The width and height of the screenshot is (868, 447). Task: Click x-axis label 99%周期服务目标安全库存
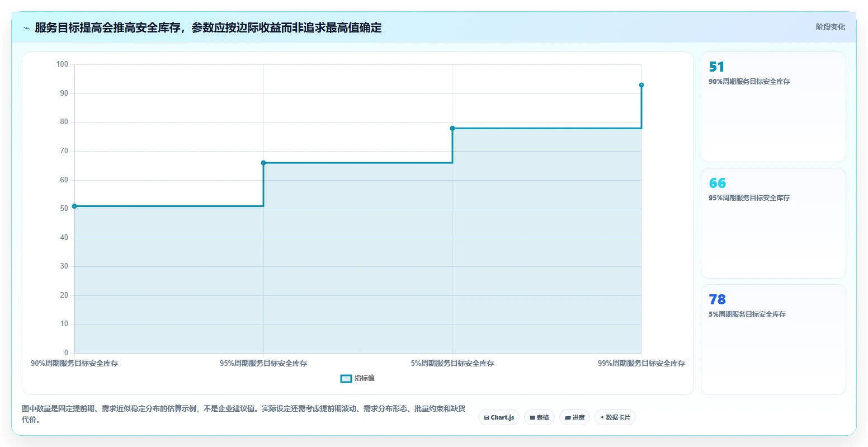(x=641, y=364)
